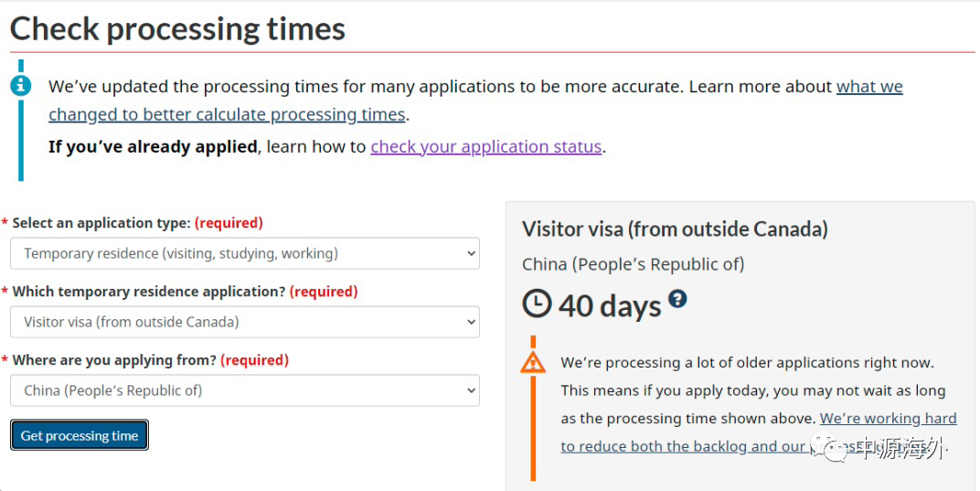Open the 'Where are you applying from' dropdown
Image resolution: width=980 pixels, height=491 pixels.
245,391
